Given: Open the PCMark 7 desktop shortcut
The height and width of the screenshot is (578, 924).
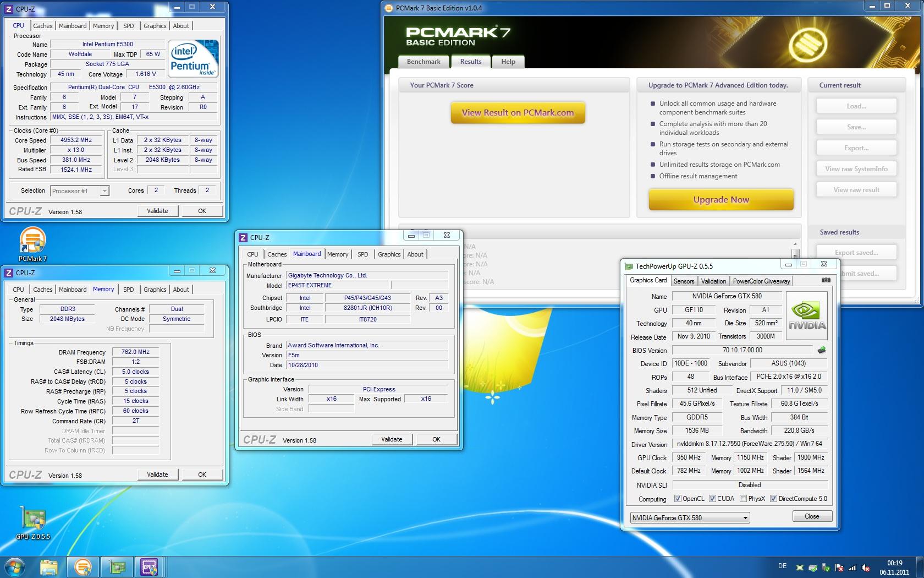Looking at the screenshot, I should pos(32,244).
